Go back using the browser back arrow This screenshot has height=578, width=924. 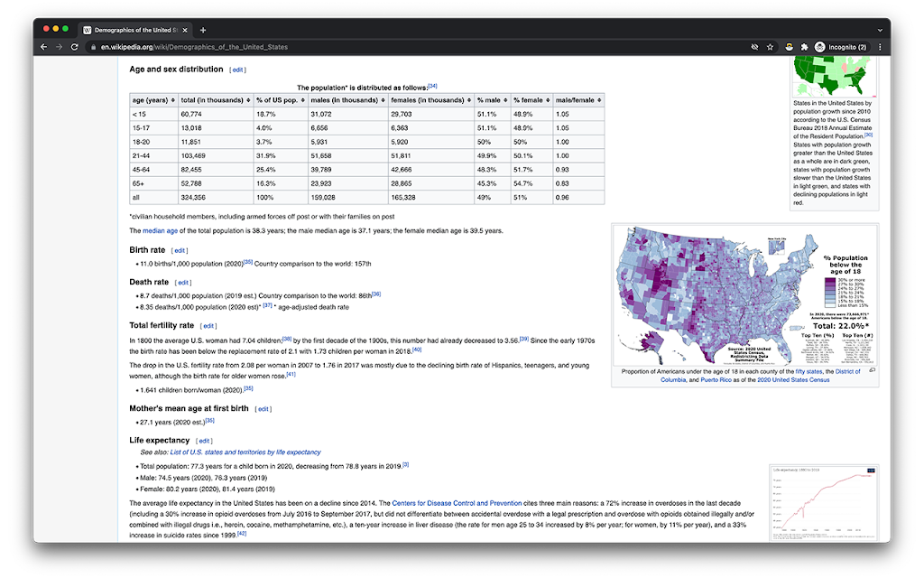pos(43,47)
